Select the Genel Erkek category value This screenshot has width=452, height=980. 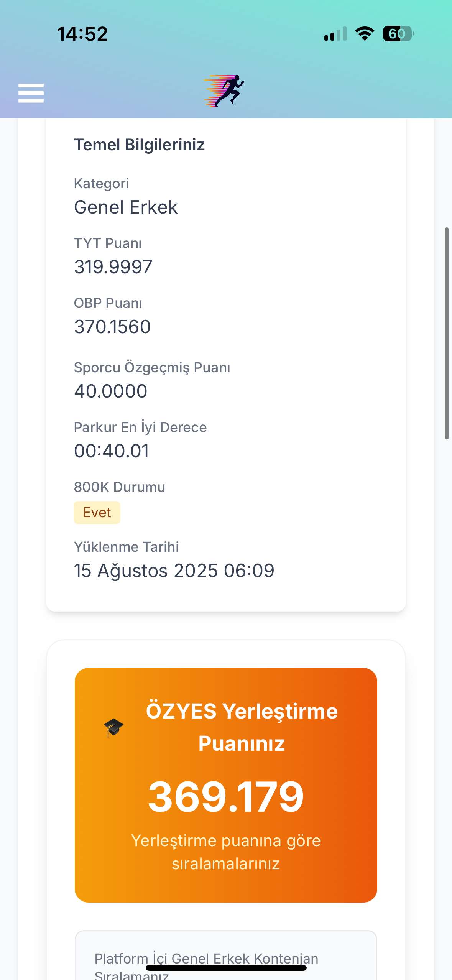tap(126, 207)
